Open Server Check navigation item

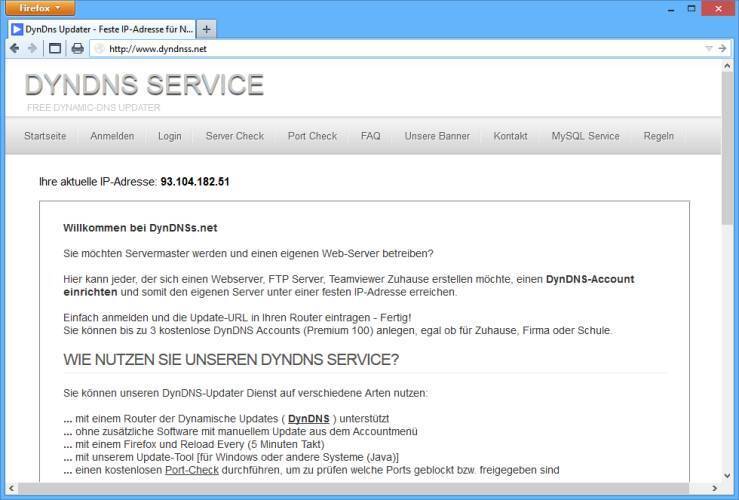point(235,136)
